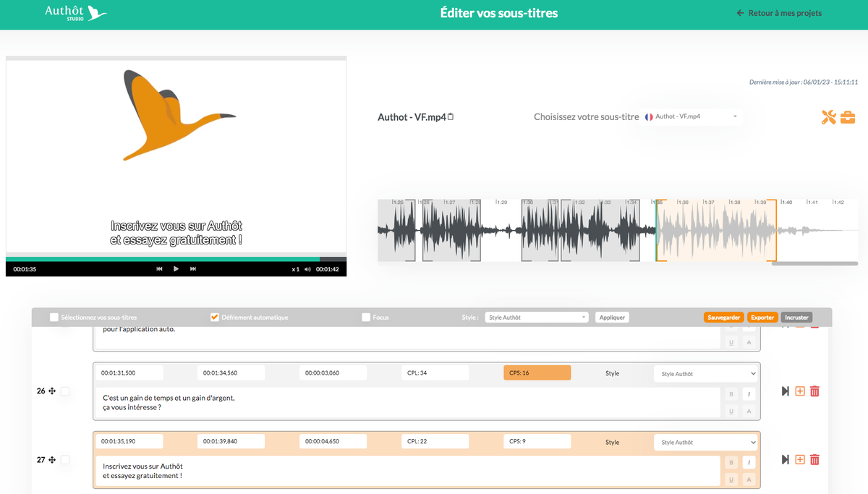Click the Incruster button

796,317
